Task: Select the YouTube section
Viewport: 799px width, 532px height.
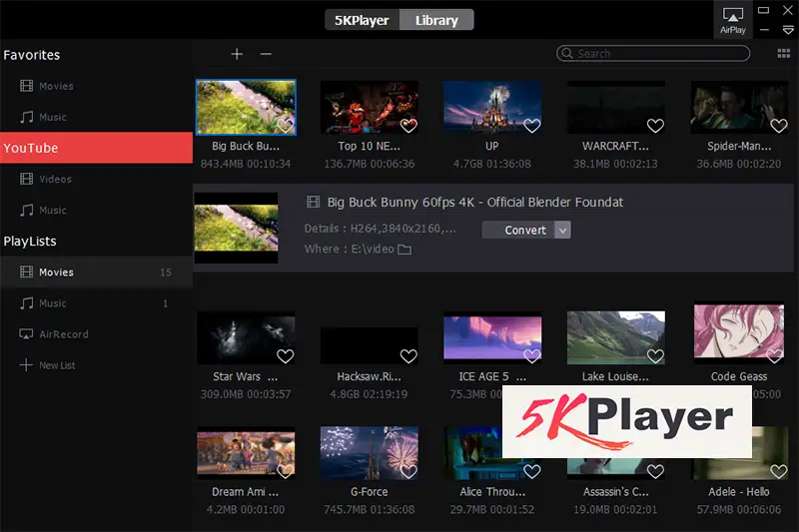Action: click(x=96, y=148)
